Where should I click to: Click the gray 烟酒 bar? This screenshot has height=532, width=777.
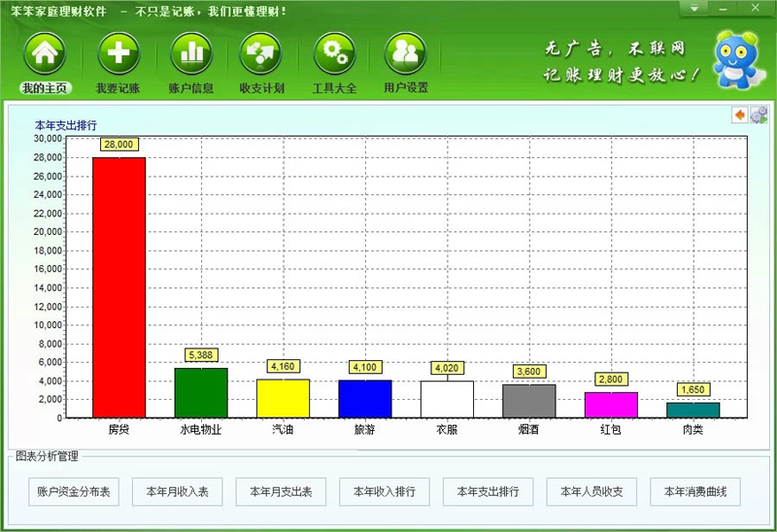[x=529, y=401]
